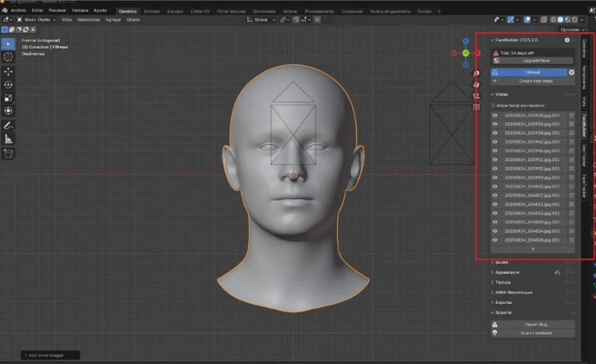This screenshot has width=596, height=364.
Task: Open the transform orientation dropdown showing Global
Action: [260, 19]
